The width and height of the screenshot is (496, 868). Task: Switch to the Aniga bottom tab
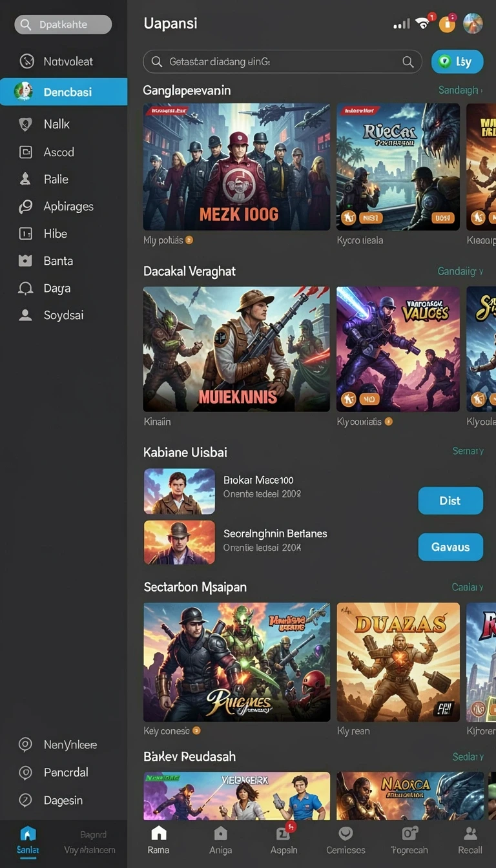click(x=220, y=840)
